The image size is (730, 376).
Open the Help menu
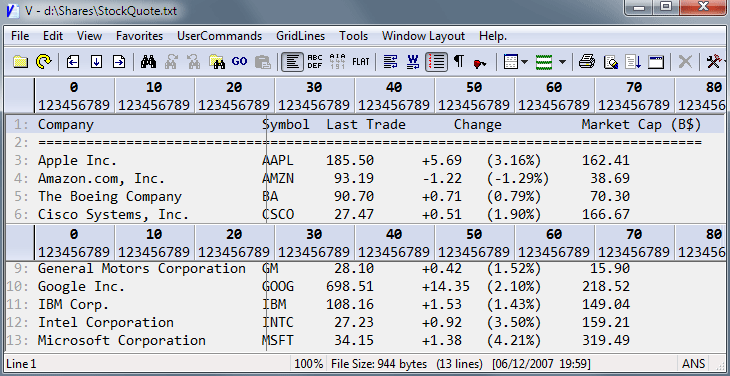pyautogui.click(x=493, y=36)
